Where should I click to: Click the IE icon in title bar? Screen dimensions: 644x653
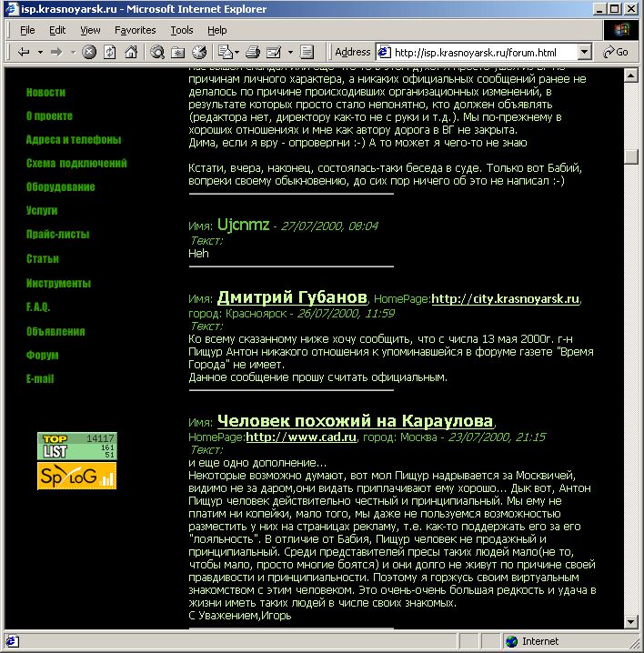tap(12, 9)
